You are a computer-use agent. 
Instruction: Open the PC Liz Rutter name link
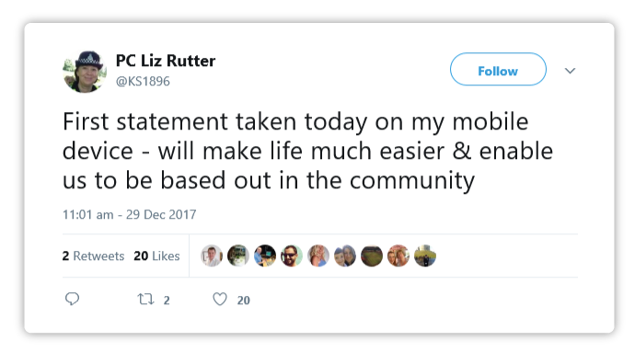point(166,61)
